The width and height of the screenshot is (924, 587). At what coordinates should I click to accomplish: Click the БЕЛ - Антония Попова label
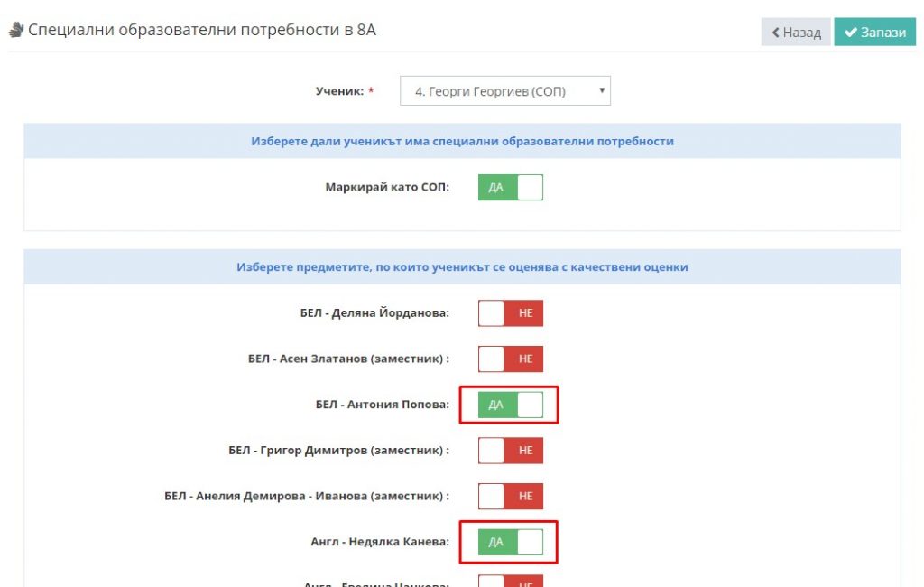382,404
